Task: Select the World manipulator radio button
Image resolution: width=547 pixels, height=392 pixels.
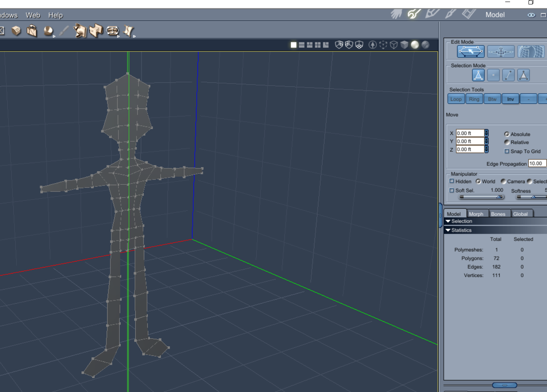Action: click(478, 182)
